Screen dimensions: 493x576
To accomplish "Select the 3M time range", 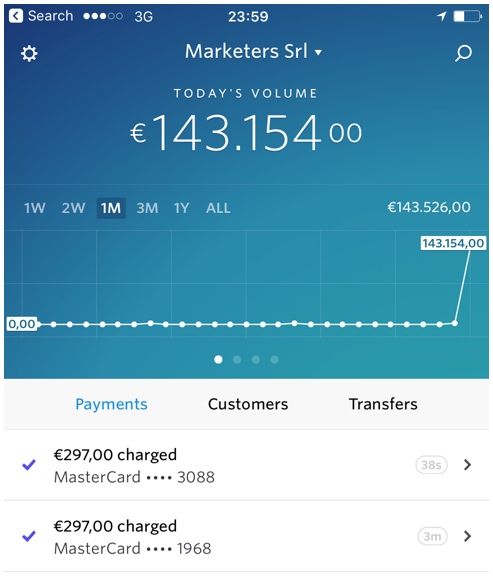I will pyautogui.click(x=147, y=208).
